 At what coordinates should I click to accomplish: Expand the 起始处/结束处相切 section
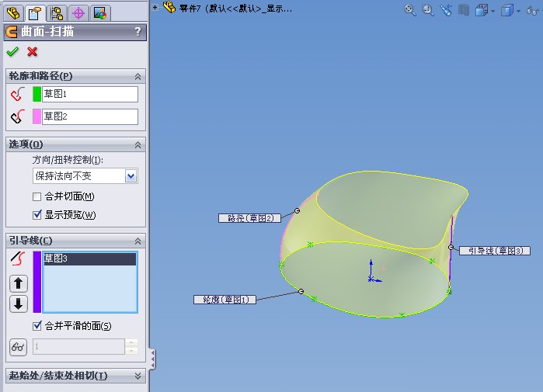137,376
